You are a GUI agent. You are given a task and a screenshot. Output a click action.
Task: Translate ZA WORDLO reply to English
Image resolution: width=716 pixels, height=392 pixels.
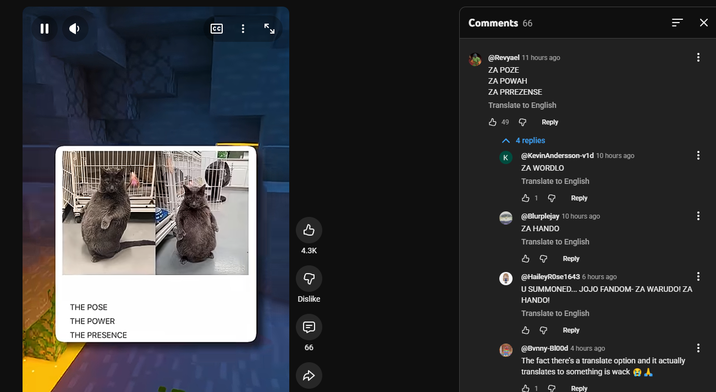pos(555,181)
